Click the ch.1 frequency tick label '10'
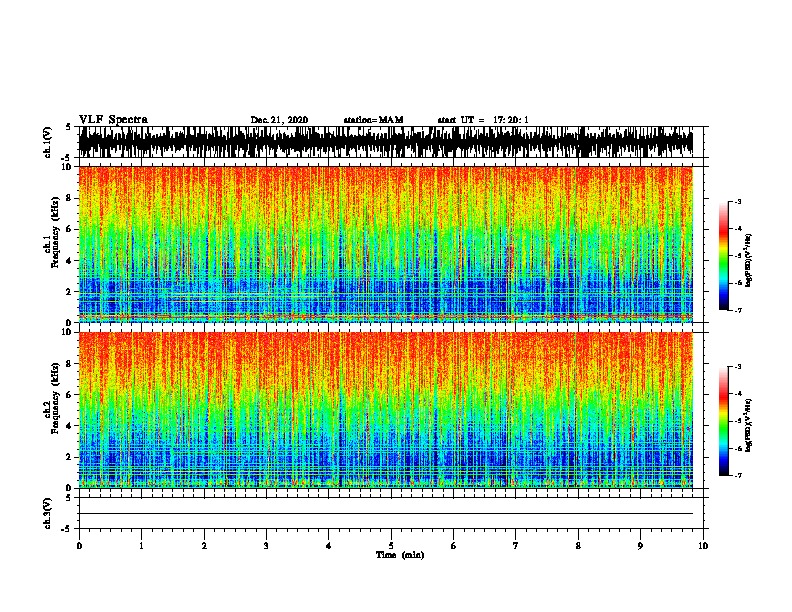Screen dimensions: 792x612 (x=68, y=167)
